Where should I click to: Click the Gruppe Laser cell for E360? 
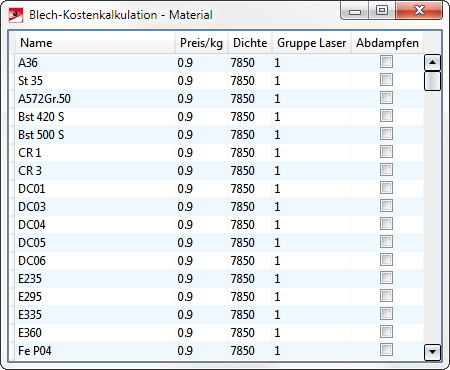point(311,333)
